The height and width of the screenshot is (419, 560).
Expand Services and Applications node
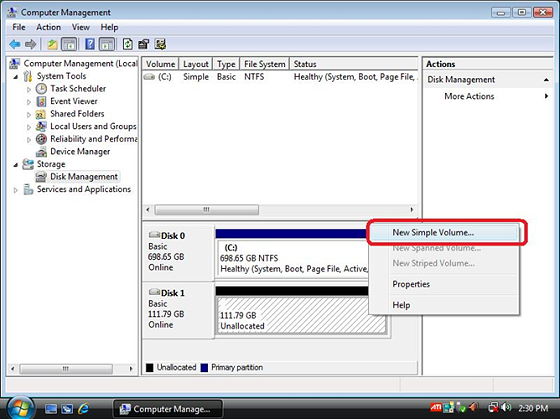point(16,190)
